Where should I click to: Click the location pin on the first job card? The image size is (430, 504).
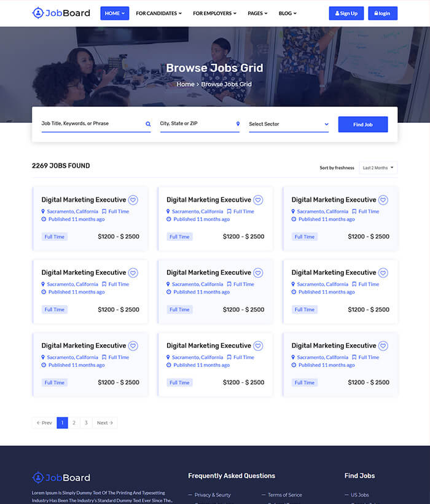coord(43,211)
